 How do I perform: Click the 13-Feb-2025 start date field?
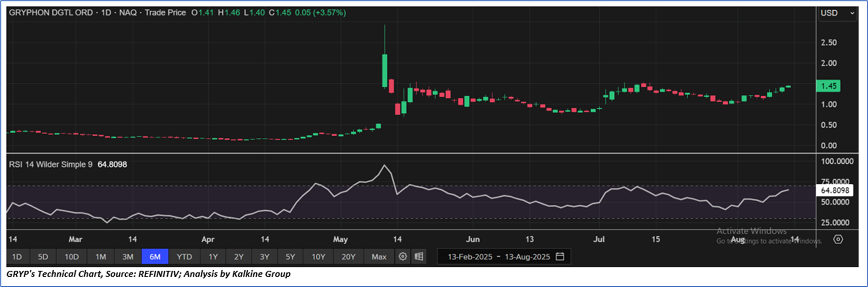click(x=470, y=257)
